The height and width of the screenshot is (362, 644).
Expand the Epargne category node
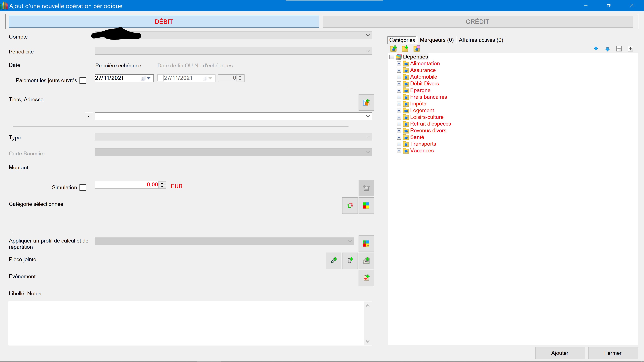point(399,90)
